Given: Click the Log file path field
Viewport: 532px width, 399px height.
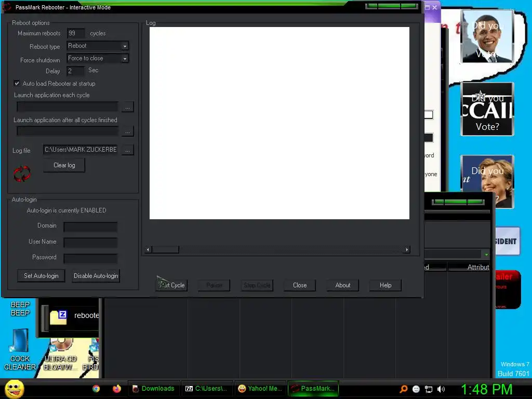Looking at the screenshot, I should [81, 150].
